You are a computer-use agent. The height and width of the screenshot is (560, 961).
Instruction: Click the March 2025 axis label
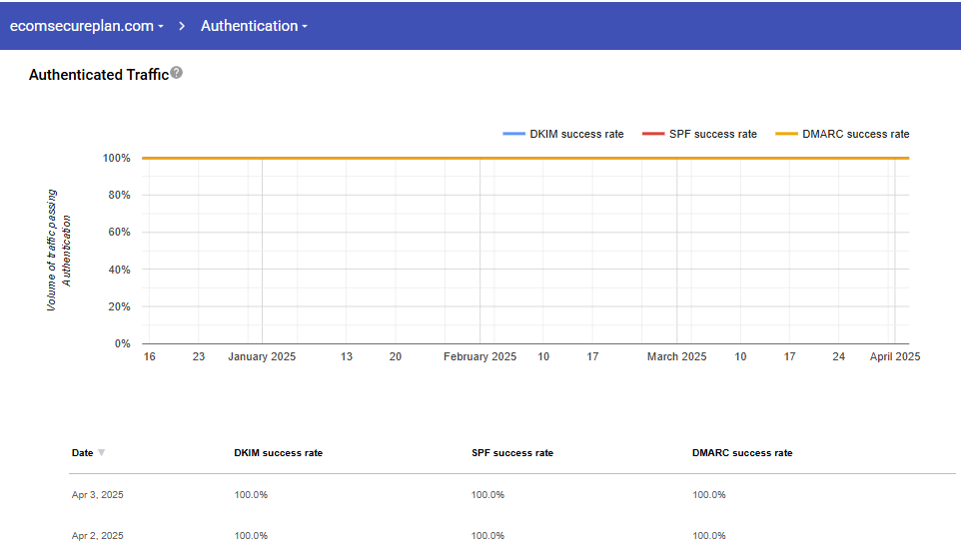[x=676, y=356]
